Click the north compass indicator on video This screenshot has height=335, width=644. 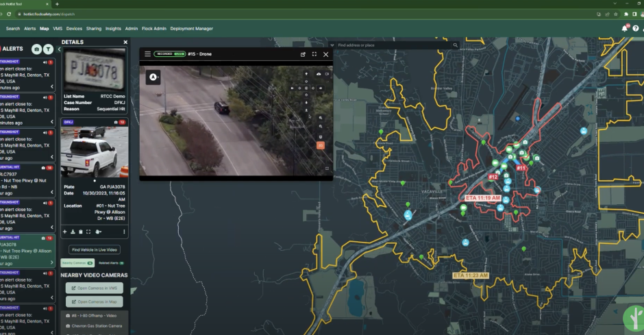(x=153, y=77)
